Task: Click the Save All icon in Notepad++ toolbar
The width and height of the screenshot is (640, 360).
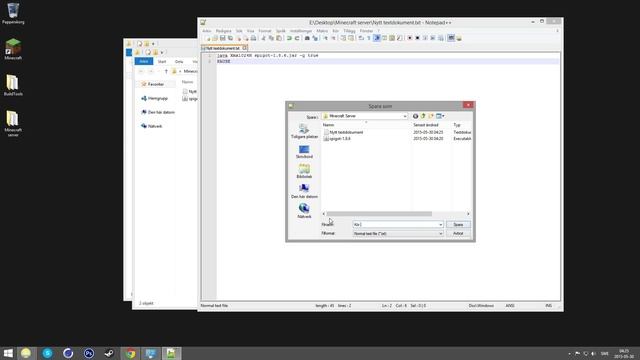Action: pos(231,38)
